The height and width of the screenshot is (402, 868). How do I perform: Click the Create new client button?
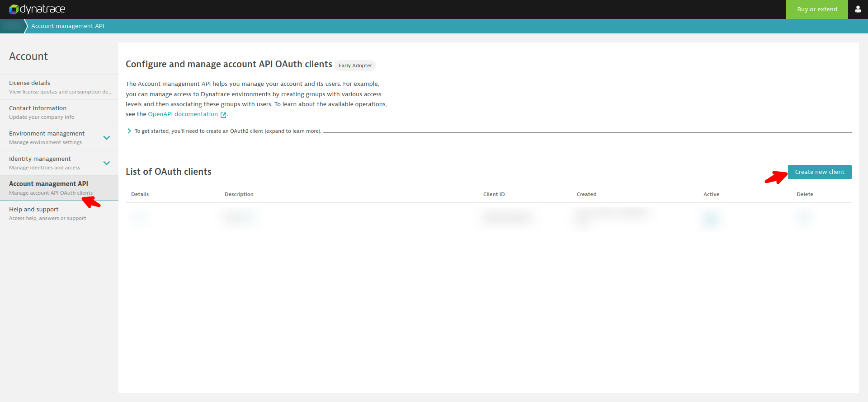(x=820, y=172)
